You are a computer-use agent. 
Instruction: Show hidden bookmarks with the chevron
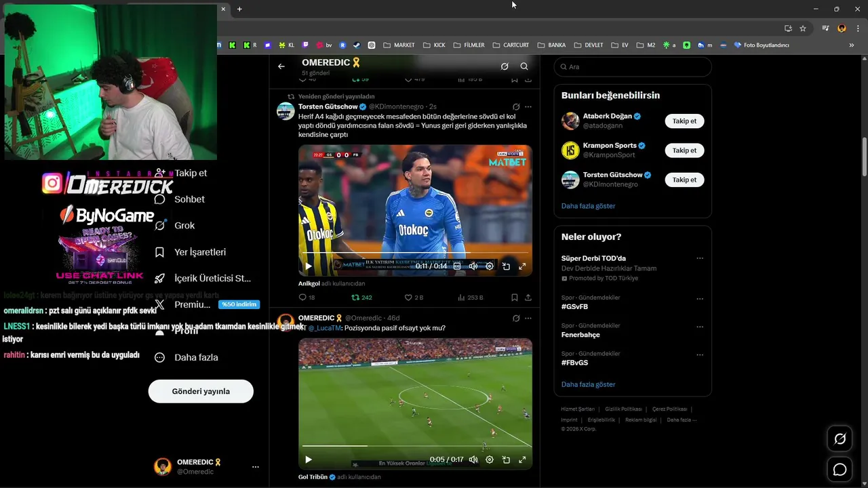point(852,45)
